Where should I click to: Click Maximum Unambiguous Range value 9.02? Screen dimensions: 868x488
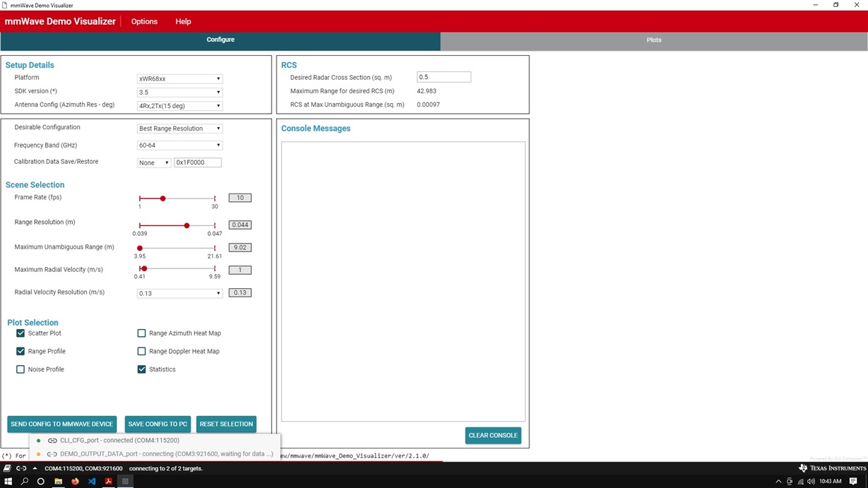(x=240, y=247)
